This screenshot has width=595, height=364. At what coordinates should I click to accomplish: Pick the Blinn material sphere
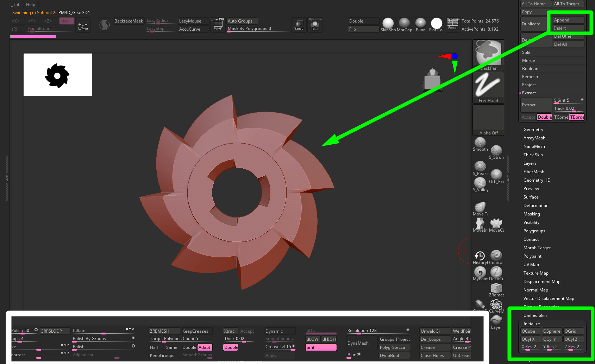click(420, 24)
